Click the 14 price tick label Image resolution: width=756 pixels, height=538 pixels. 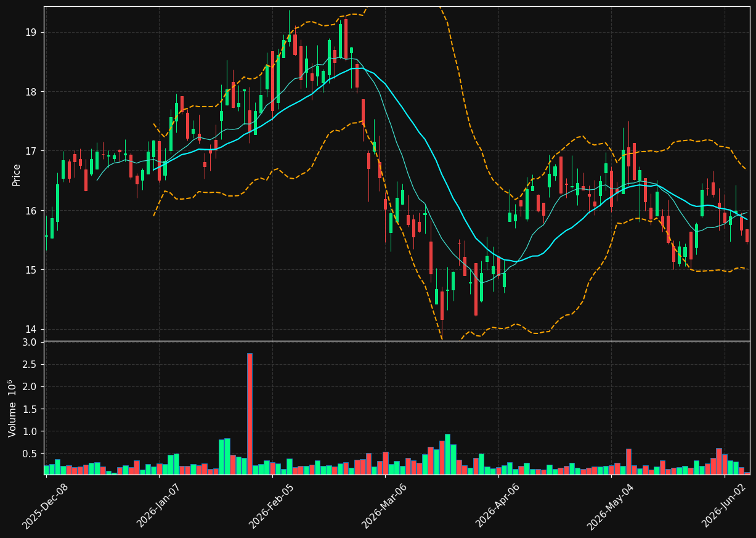(x=31, y=329)
